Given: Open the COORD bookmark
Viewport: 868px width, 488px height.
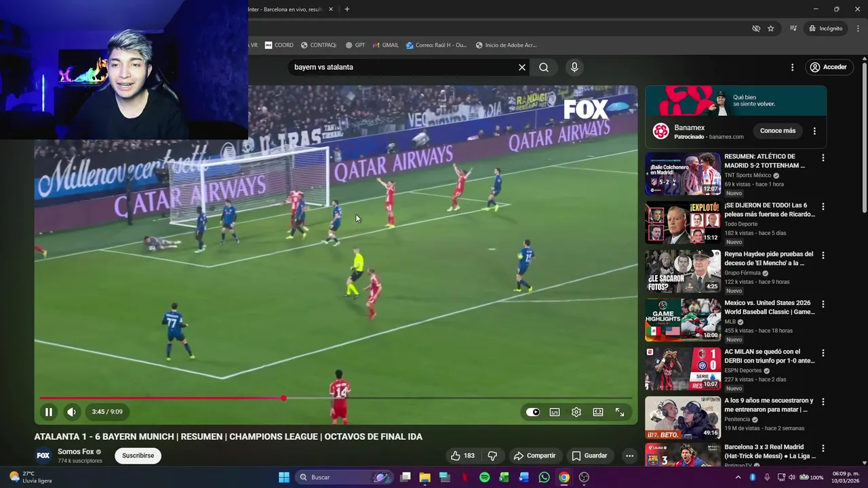Looking at the screenshot, I should tap(279, 45).
